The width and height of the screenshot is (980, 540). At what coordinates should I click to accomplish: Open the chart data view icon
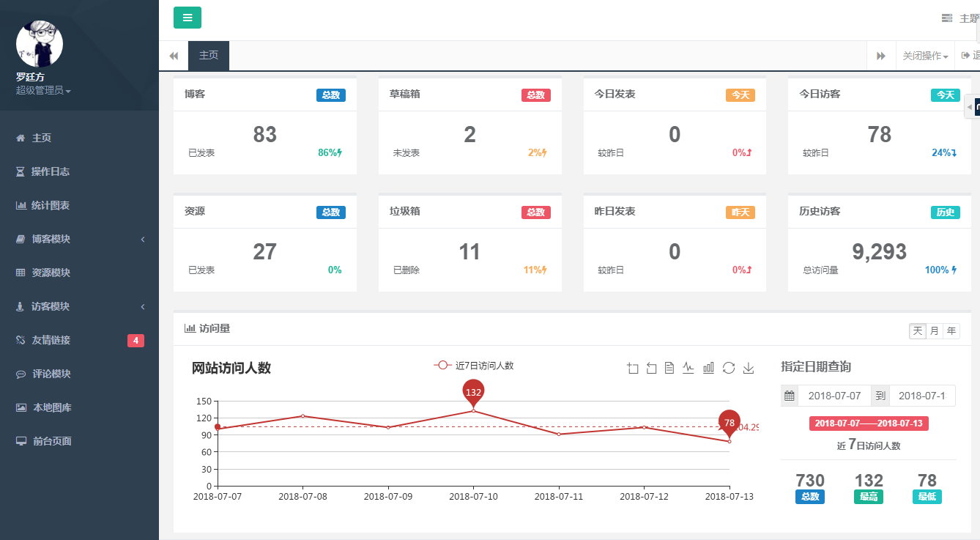669,368
